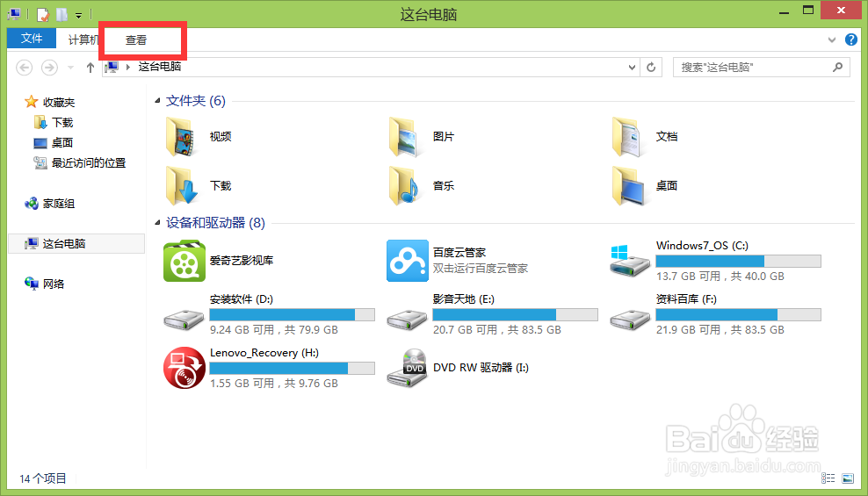Select the 影音天地 (E:) drive icon
Screen dimensions: 868x496
click(408, 320)
